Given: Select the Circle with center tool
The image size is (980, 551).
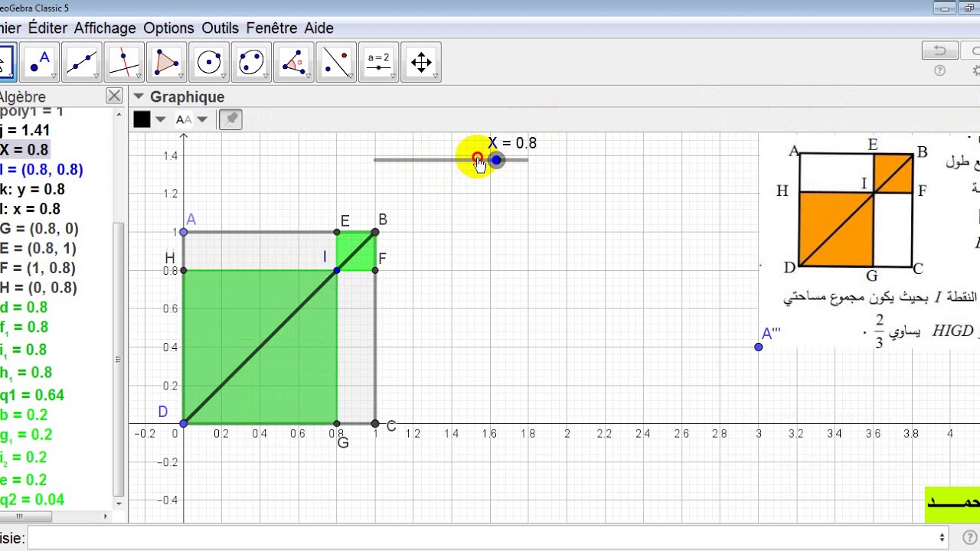Looking at the screenshot, I should pos(209,63).
